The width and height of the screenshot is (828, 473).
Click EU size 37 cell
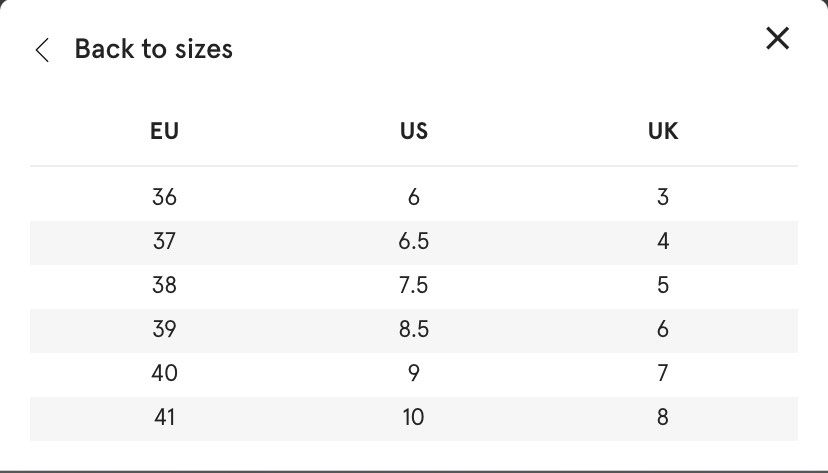pos(164,241)
